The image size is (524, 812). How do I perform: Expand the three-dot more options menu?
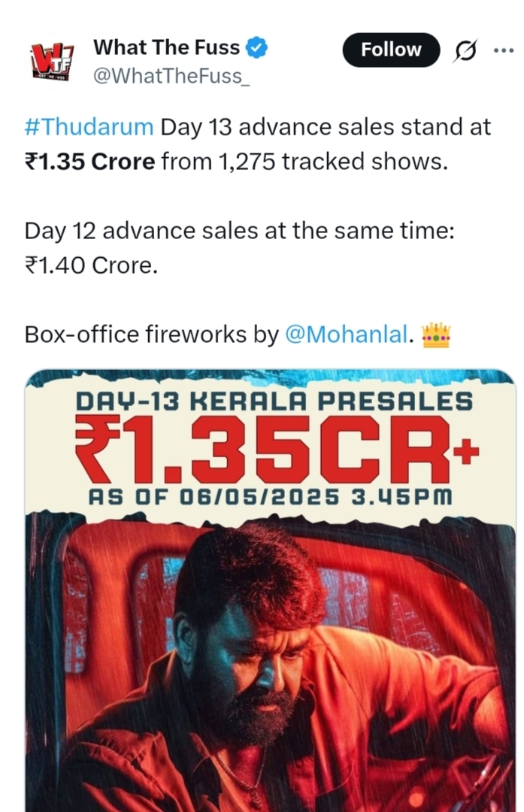point(503,50)
